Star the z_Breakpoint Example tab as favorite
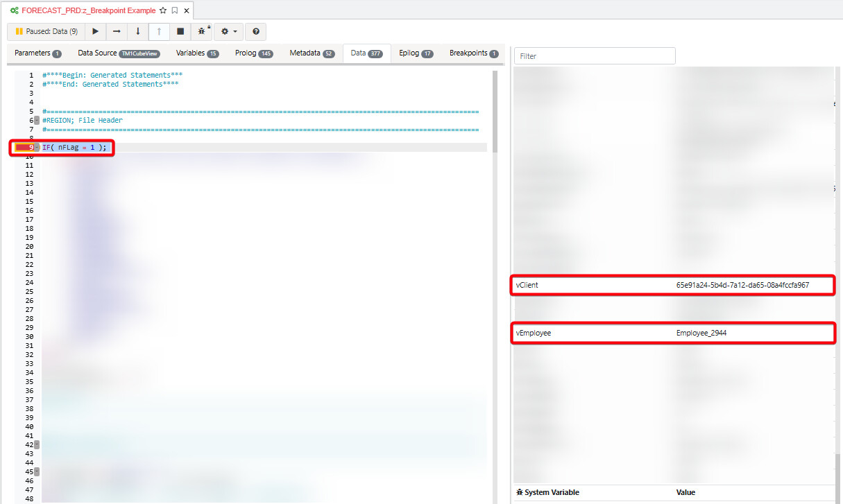Screen dimensions: 843x504 [163, 10]
